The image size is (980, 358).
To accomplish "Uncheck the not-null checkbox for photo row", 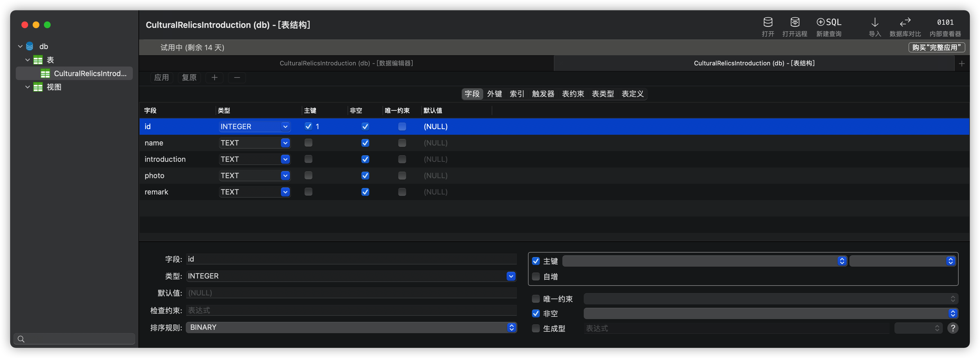I will pos(365,176).
